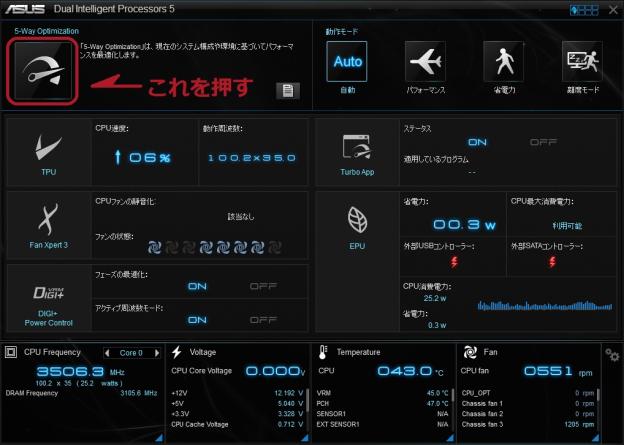624x445 pixels.
Task: Click the 00.3 w power saving value
Action: coord(464,225)
